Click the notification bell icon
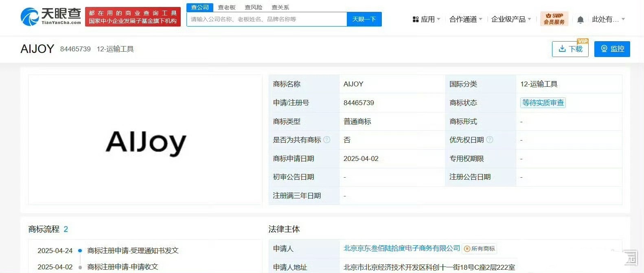644x273 pixels. [x=580, y=20]
